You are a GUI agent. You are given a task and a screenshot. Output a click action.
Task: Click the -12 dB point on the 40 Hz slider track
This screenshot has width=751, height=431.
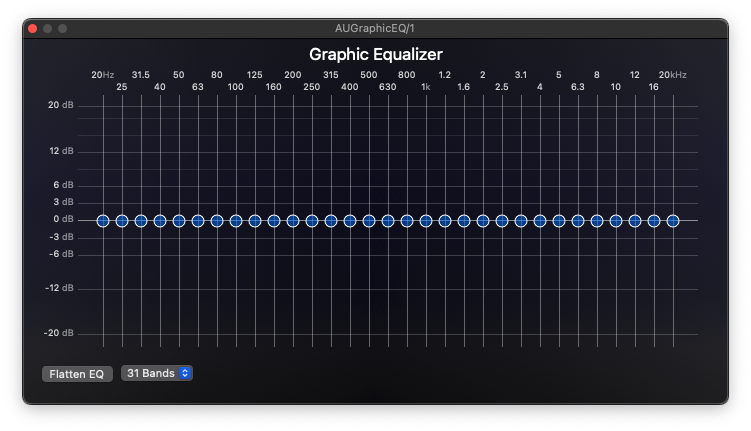(x=160, y=289)
